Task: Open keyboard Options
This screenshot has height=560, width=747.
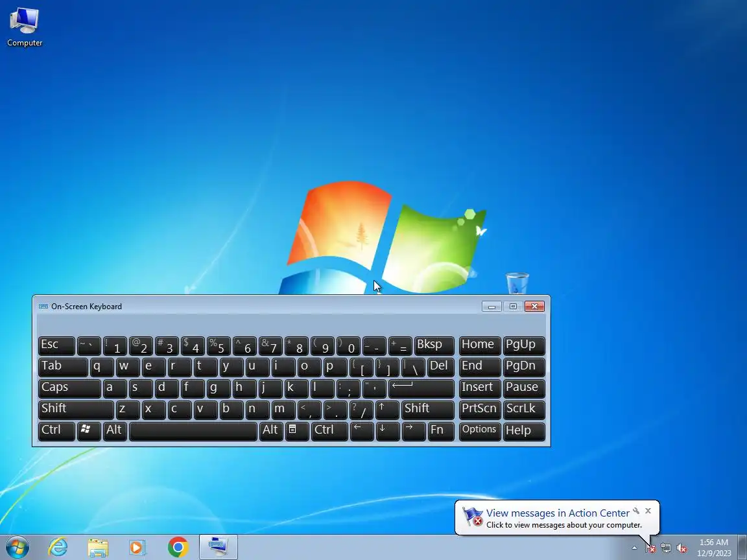Action: coord(480,431)
